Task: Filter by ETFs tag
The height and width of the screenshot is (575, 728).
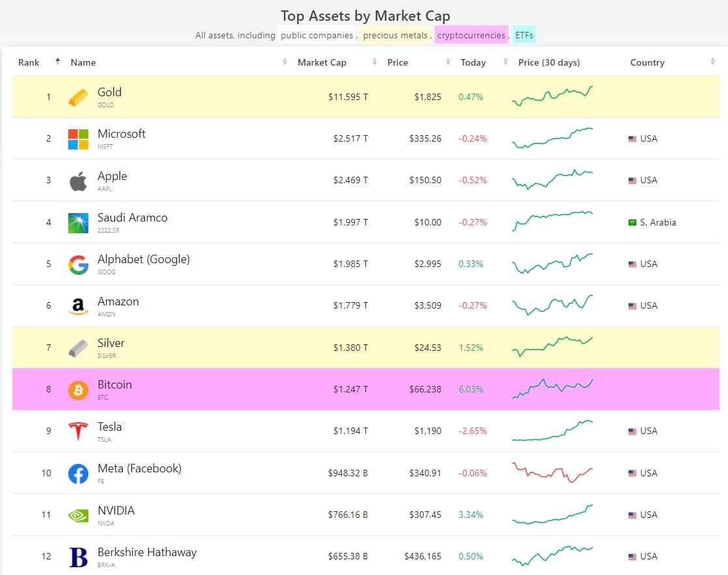Action: tap(524, 35)
